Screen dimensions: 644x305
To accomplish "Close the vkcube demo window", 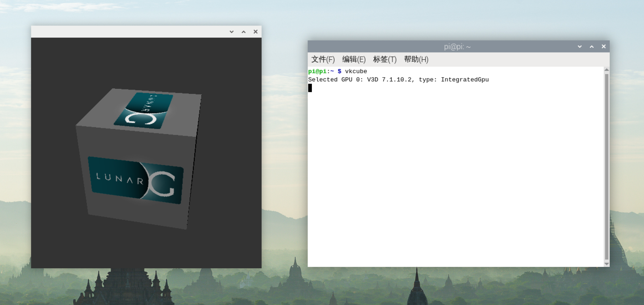I will click(x=255, y=32).
